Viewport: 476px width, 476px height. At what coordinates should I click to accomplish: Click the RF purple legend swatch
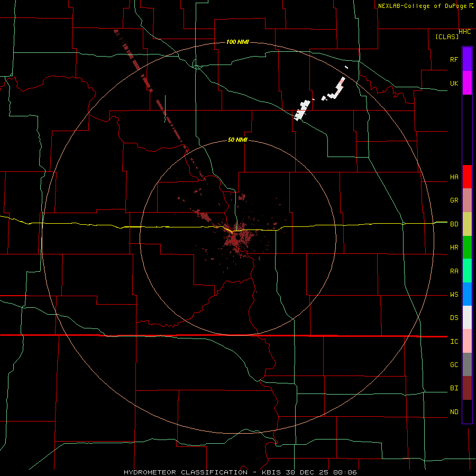(x=467, y=59)
